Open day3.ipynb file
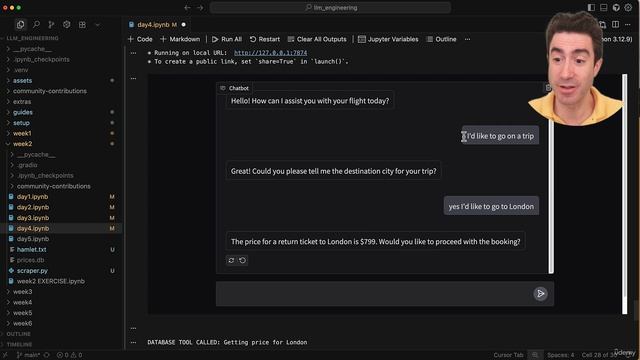640x360 pixels. pos(33,218)
